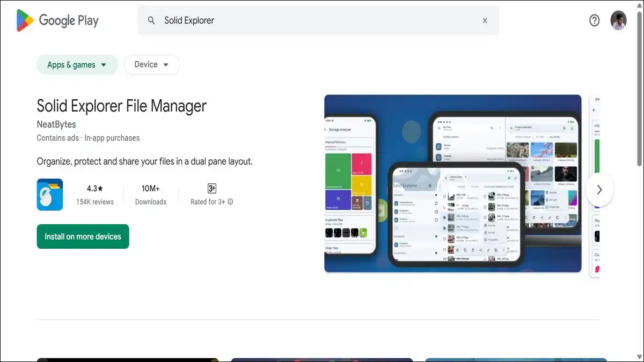Image resolution: width=644 pixels, height=362 pixels.
Task: Open the main app screenshot thumbnail
Action: tap(452, 183)
